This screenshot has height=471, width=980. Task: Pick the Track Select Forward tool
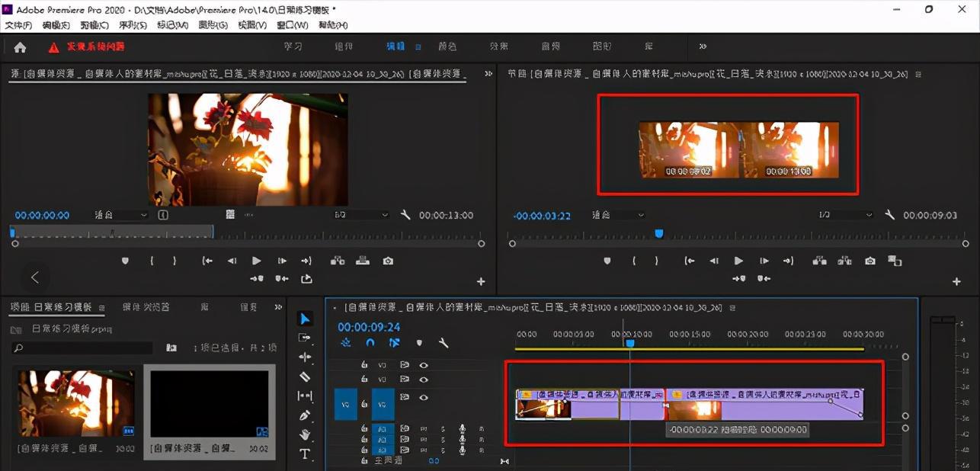[305, 338]
